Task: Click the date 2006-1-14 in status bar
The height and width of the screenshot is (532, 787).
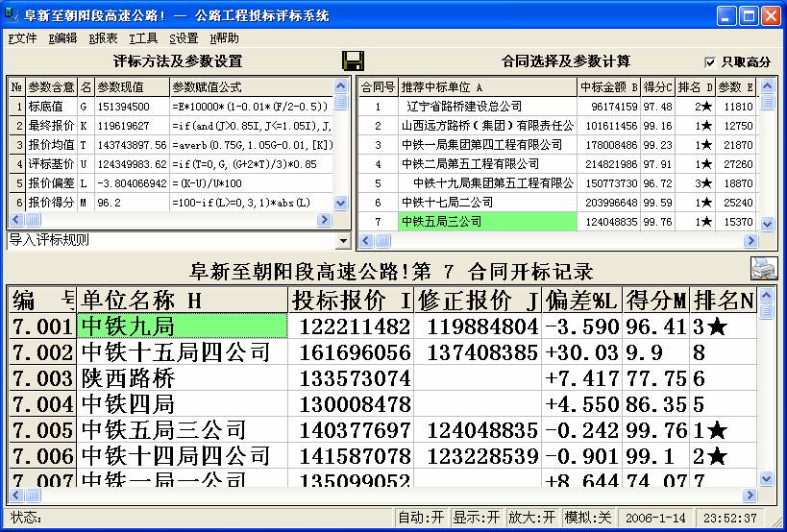Action: pyautogui.click(x=655, y=518)
